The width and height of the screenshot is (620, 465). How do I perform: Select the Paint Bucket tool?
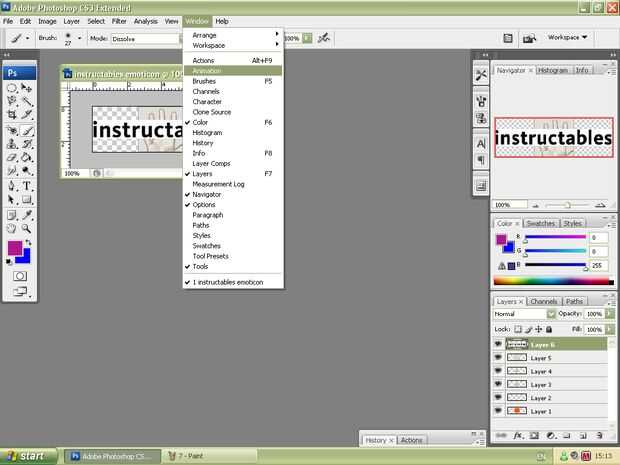click(x=26, y=157)
